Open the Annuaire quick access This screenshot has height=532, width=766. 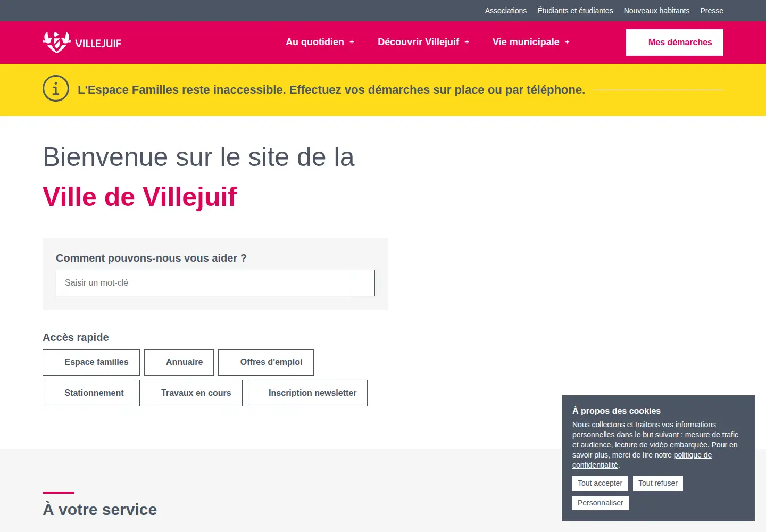click(179, 362)
